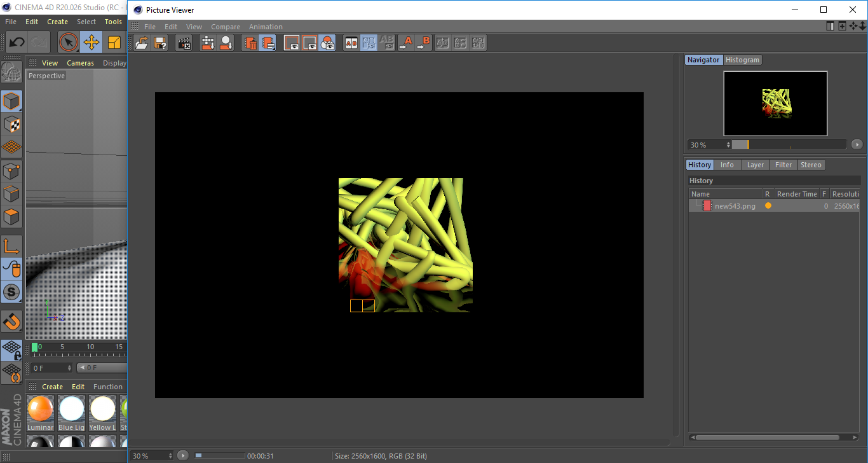Open the Filter tab
The height and width of the screenshot is (463, 868).
tap(783, 165)
